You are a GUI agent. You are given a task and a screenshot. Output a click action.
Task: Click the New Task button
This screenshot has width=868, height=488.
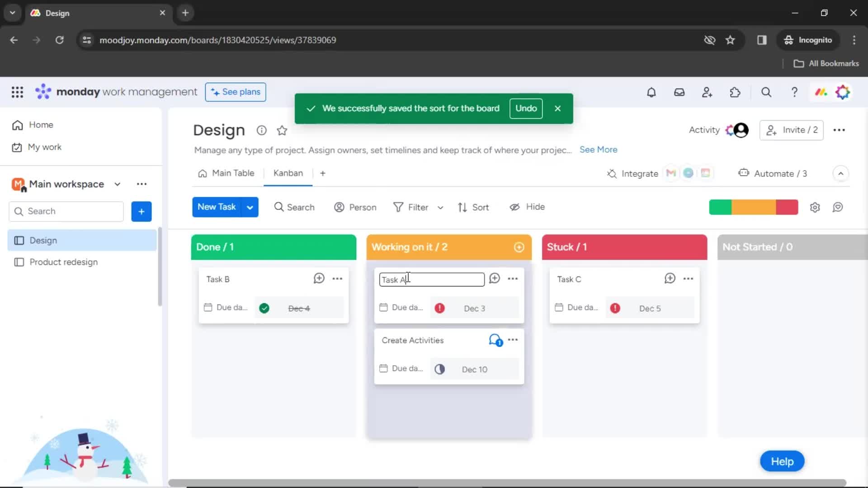pos(217,207)
